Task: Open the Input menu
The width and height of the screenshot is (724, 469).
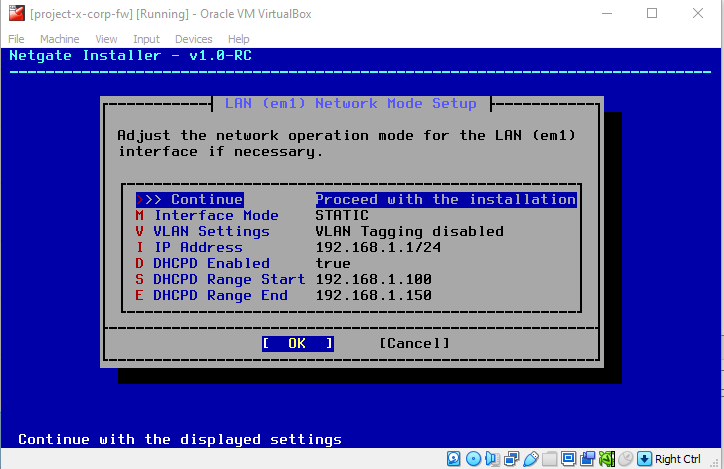Action: pos(146,39)
